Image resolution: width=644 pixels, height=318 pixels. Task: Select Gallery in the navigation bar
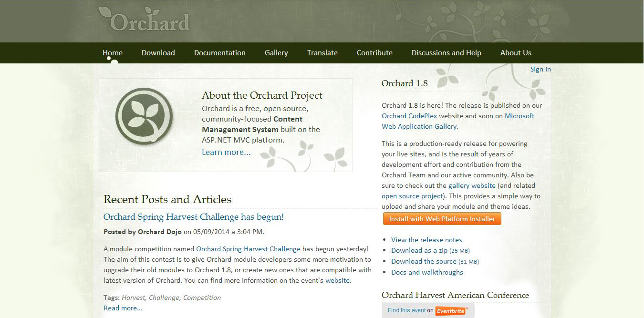(x=276, y=53)
